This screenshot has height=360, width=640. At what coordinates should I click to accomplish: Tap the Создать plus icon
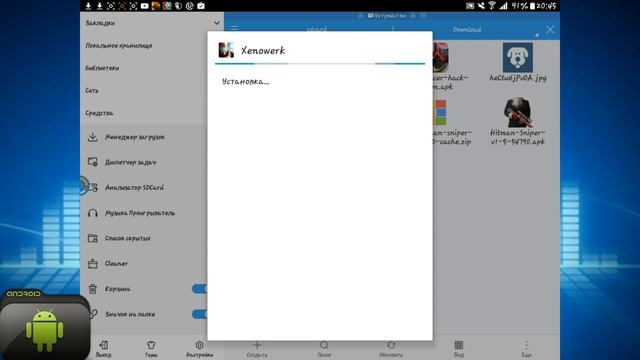click(257, 345)
